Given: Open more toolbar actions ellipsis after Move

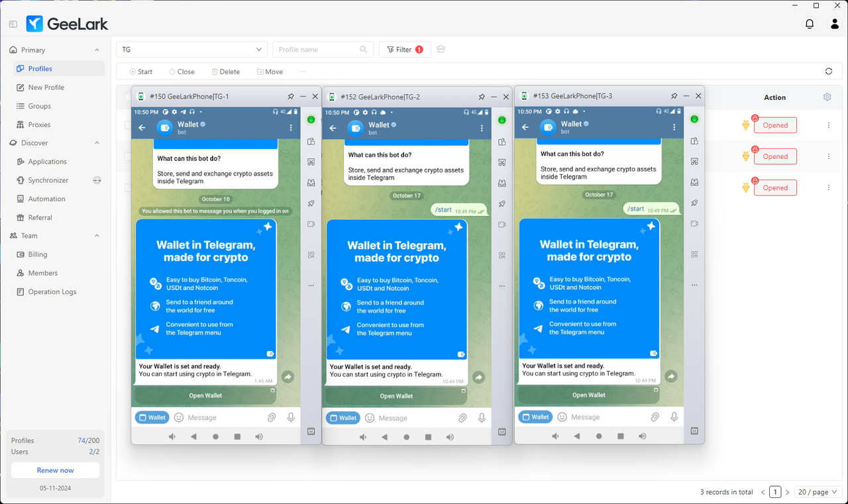Looking at the screenshot, I should click(302, 72).
